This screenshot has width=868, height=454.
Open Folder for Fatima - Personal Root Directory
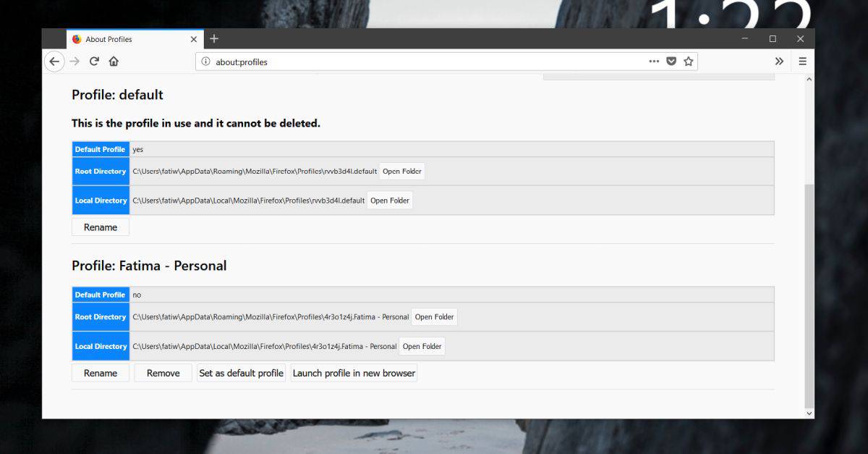(x=435, y=317)
